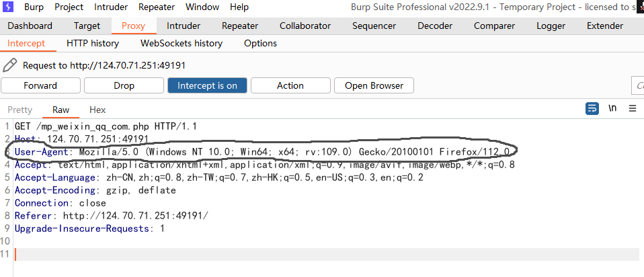The image size is (644, 277).
Task: Switch to the HTTP history tab
Action: [x=93, y=43]
